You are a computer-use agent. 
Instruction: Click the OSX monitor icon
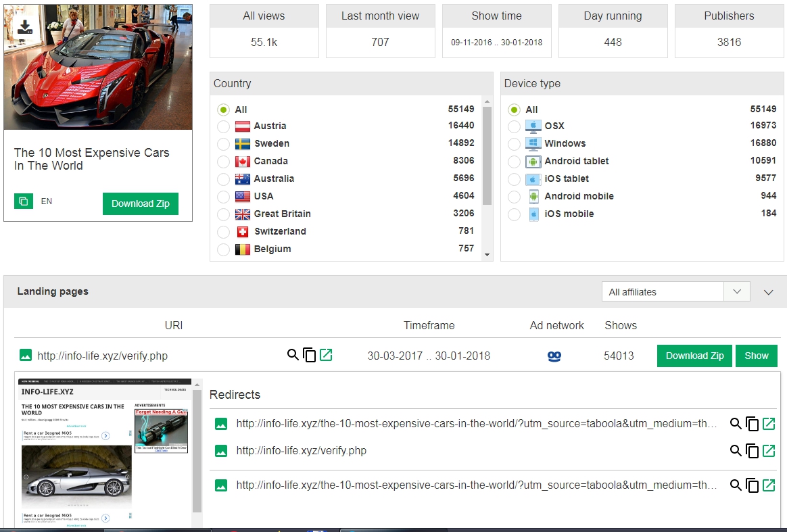click(533, 126)
